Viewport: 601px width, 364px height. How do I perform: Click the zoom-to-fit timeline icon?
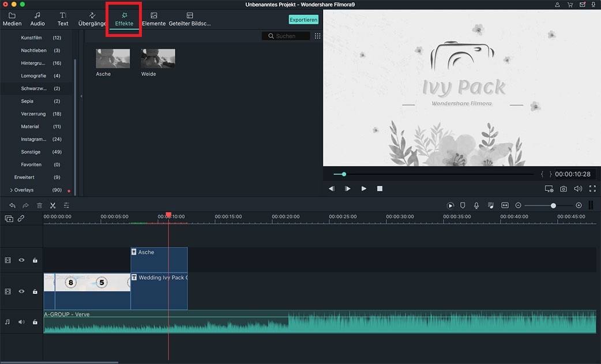pyautogui.click(x=505, y=205)
